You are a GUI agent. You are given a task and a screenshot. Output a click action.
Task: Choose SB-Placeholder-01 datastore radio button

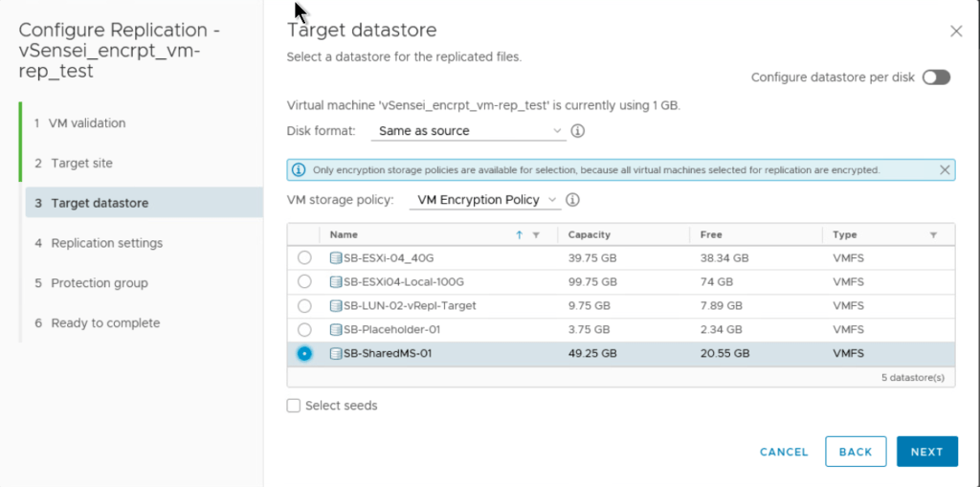pos(304,330)
